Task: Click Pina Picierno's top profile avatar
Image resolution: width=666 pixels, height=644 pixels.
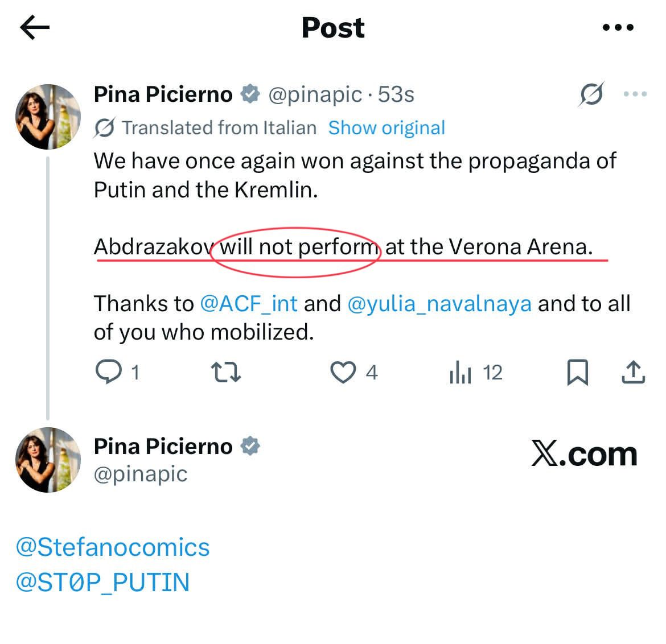Action: 48,117
